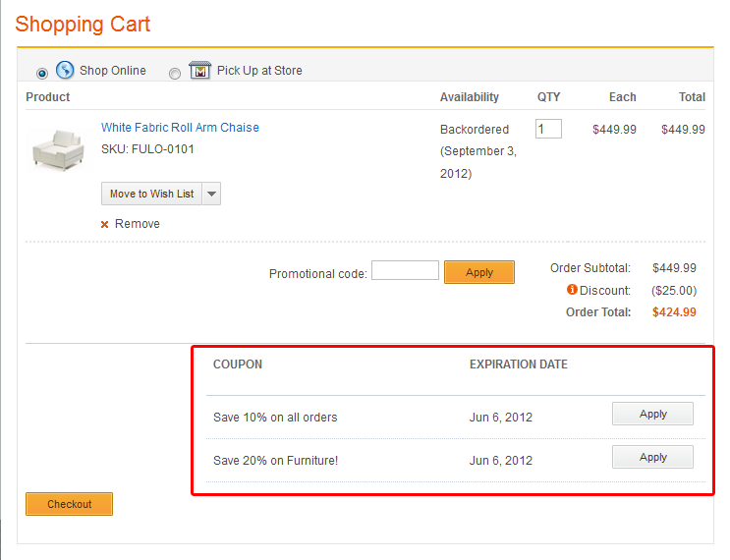This screenshot has height=560, width=730.
Task: Click the Remove link text
Action: (138, 224)
